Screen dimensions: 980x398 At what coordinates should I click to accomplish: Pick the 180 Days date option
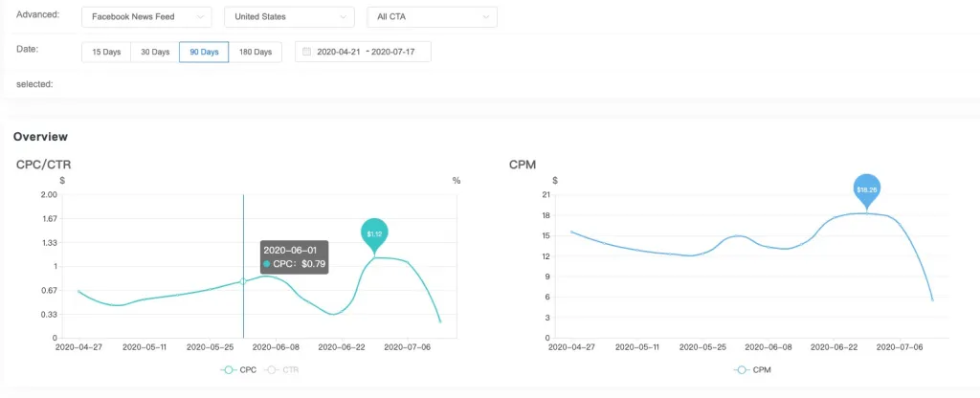pos(255,52)
